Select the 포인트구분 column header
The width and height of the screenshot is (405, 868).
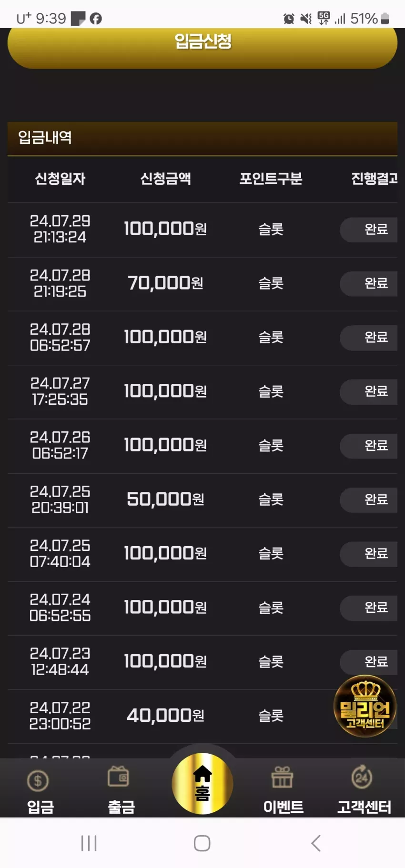point(271,179)
